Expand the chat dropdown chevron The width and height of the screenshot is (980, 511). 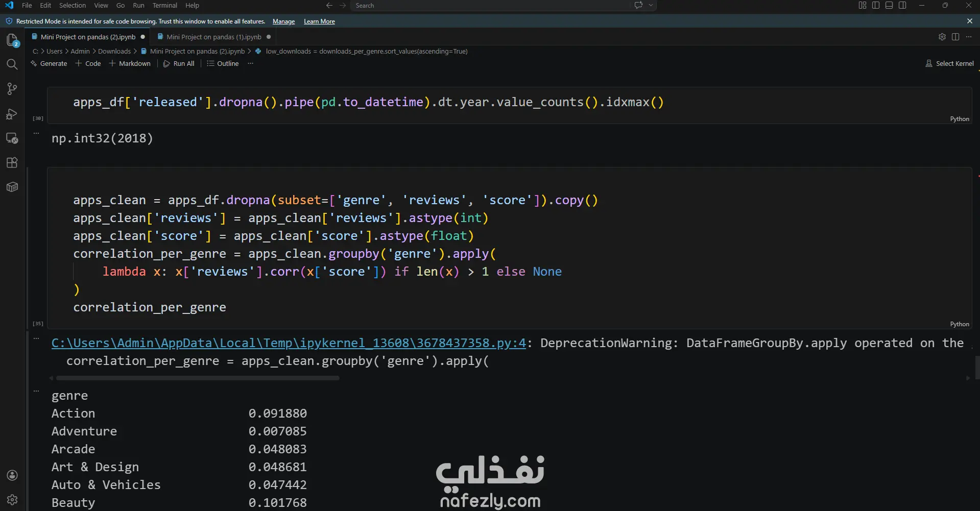tap(651, 5)
